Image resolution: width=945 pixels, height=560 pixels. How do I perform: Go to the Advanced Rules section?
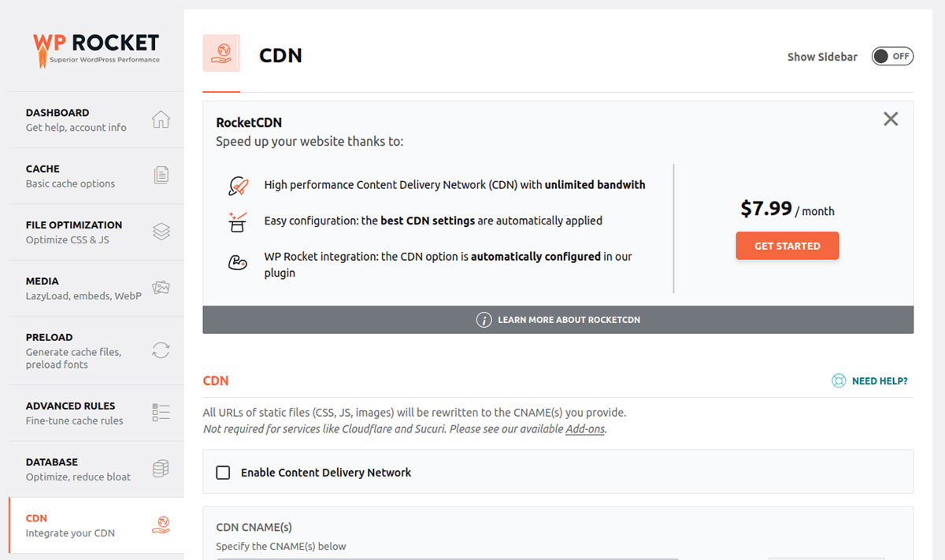(71, 413)
